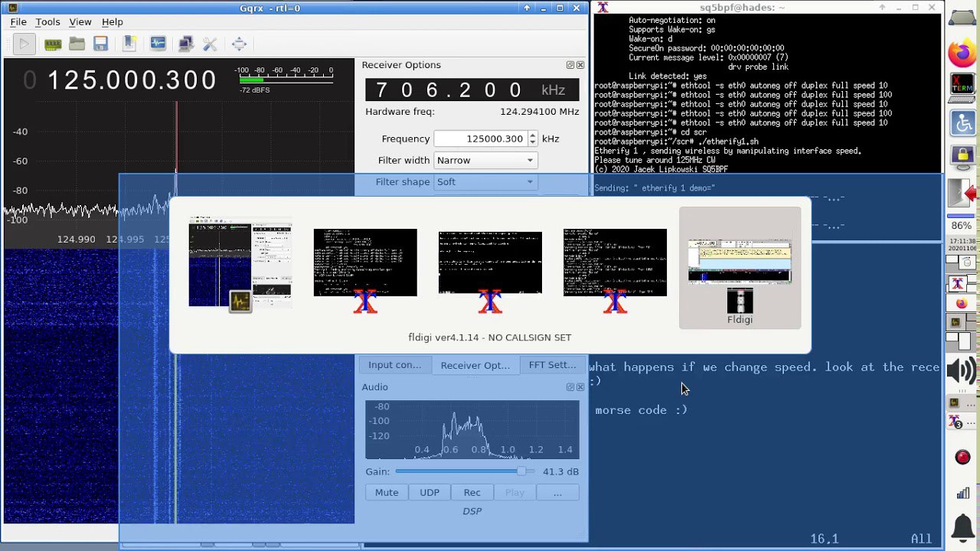
Task: Select the Gqrx window thumbnail in switcher
Action: 240,266
